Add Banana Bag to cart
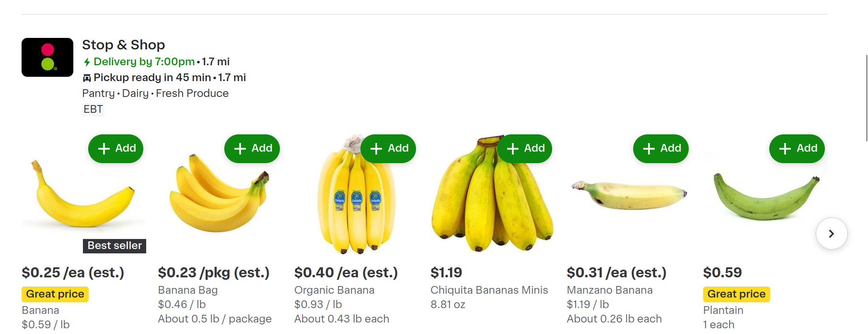The width and height of the screenshot is (868, 334). 252,149
